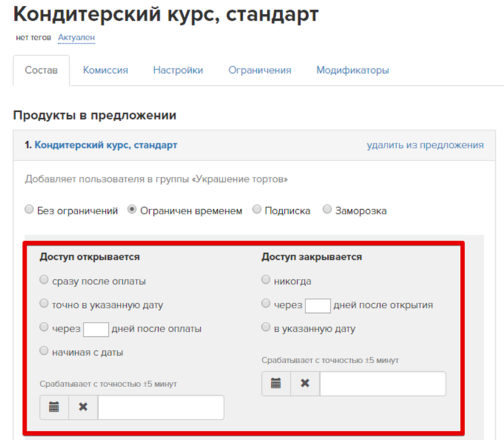This screenshot has height=440, width=504.
Task: Click the Актуален status link
Action: tap(76, 38)
